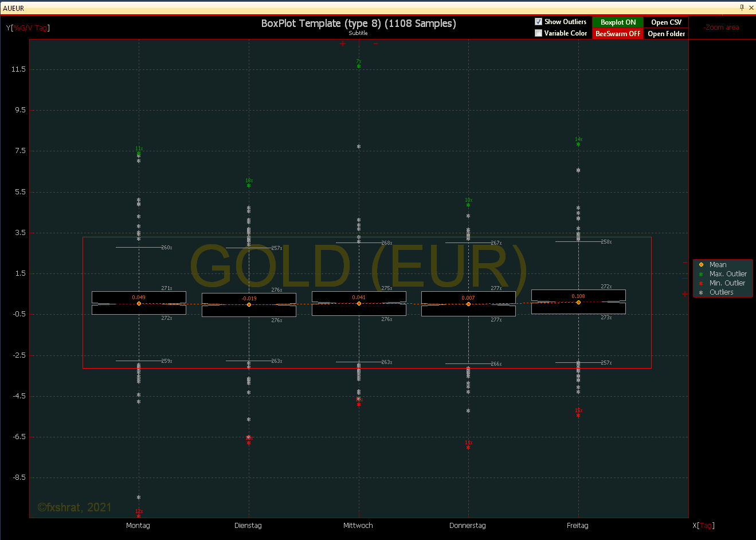Click the pin icon in the title bar
The height and width of the screenshot is (540, 756).
pyautogui.click(x=742, y=7)
